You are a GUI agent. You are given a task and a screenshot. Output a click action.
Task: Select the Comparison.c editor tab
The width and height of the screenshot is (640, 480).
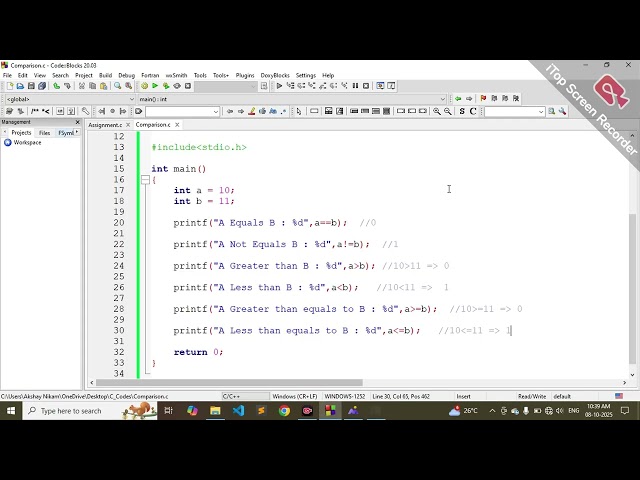tap(153, 125)
